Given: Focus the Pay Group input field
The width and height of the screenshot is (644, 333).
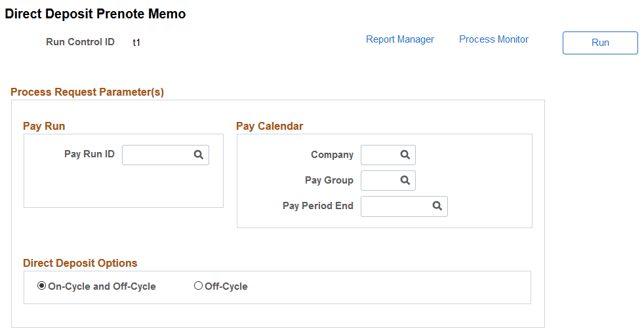Looking at the screenshot, I should pos(380,180).
